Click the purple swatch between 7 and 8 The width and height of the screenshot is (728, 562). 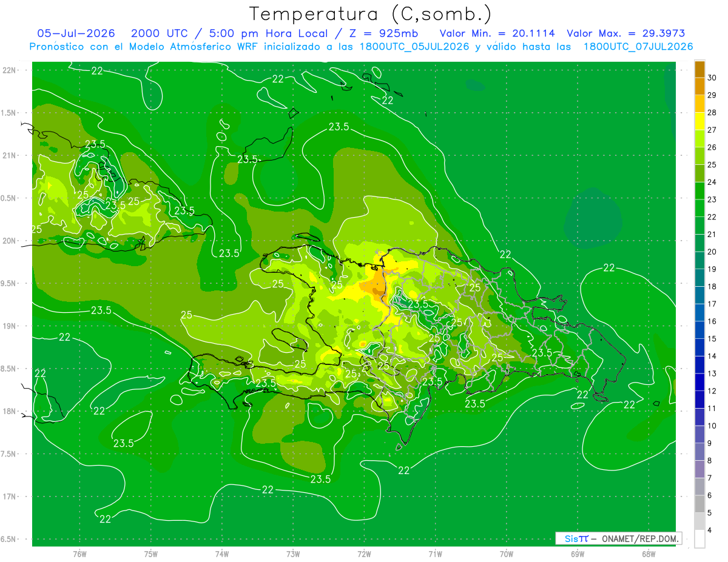(x=699, y=469)
